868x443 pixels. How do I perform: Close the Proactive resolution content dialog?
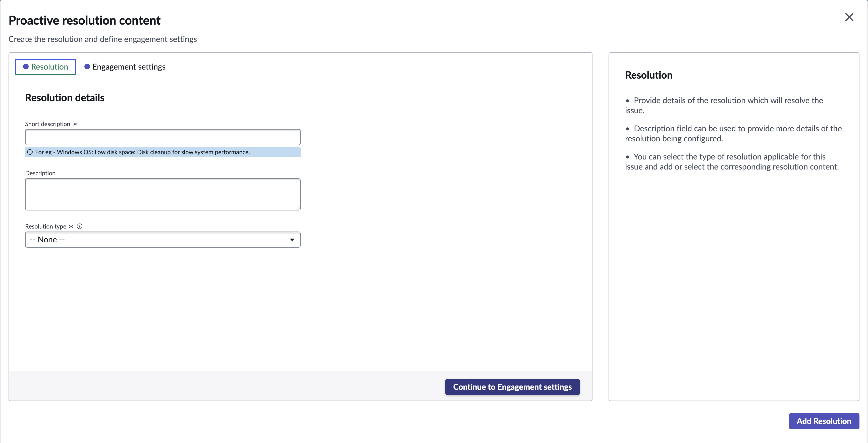pos(849,17)
